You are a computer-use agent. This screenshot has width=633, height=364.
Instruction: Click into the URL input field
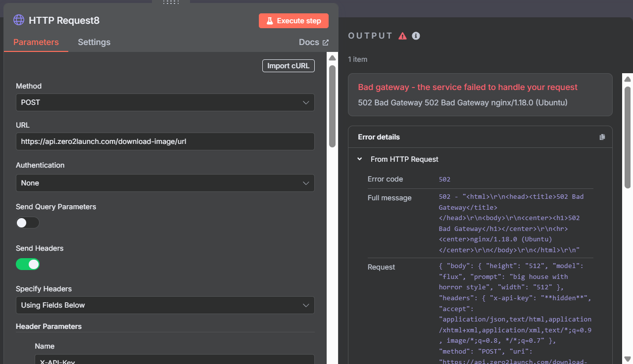pos(165,141)
